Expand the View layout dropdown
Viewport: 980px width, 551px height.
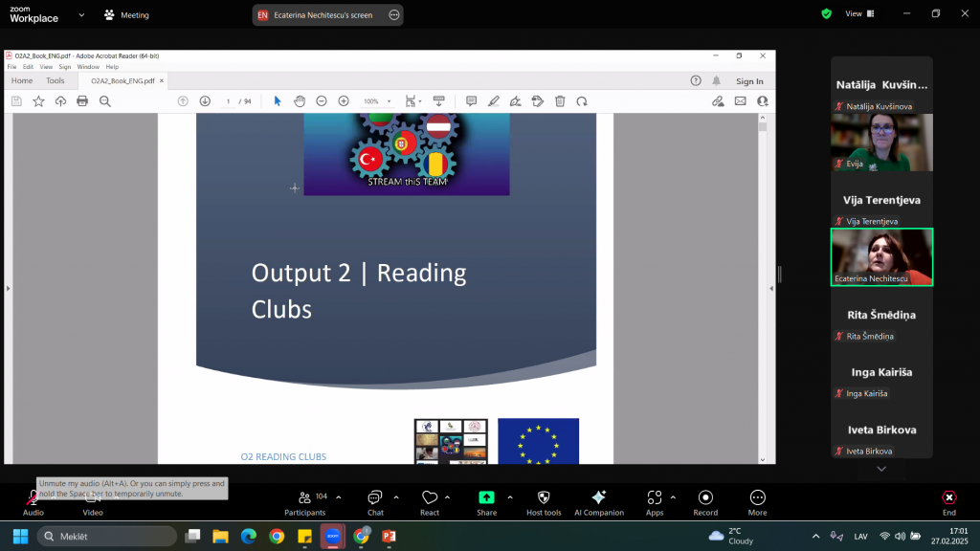point(858,13)
